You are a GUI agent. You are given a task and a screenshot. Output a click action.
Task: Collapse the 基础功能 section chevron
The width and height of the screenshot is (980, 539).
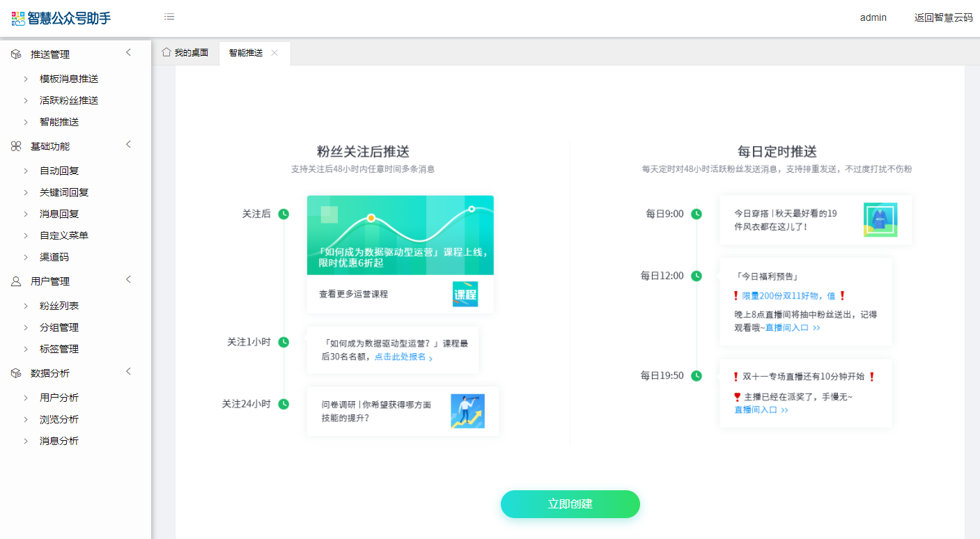tap(128, 145)
